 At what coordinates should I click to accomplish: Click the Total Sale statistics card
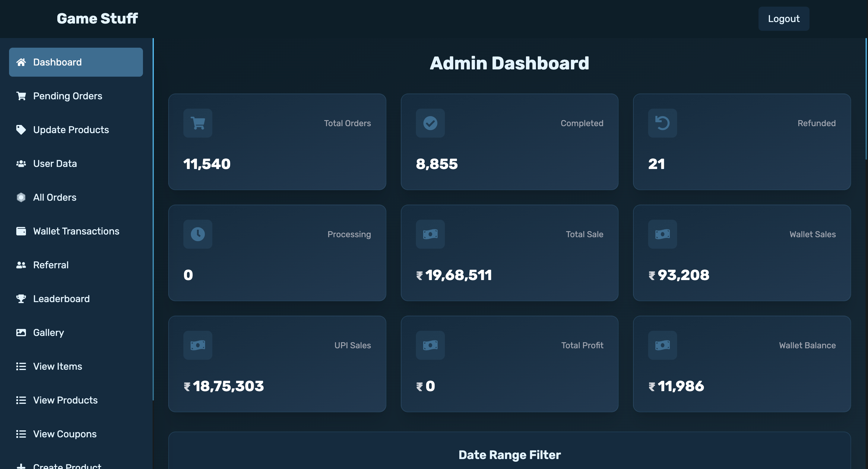509,253
